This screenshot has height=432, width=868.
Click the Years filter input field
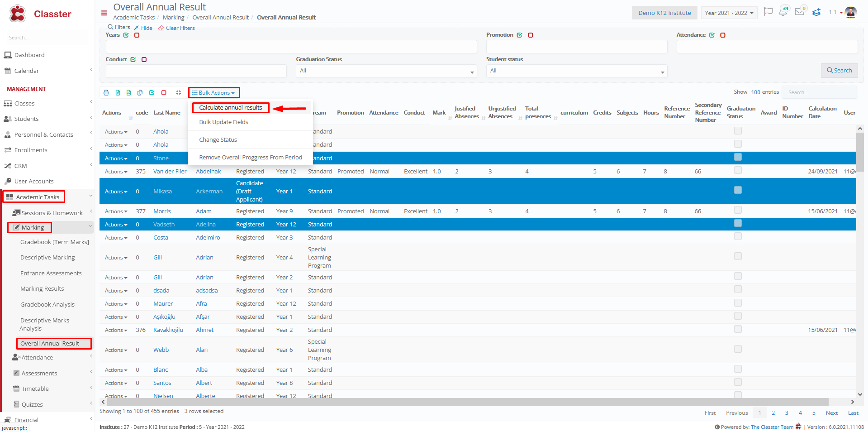291,47
